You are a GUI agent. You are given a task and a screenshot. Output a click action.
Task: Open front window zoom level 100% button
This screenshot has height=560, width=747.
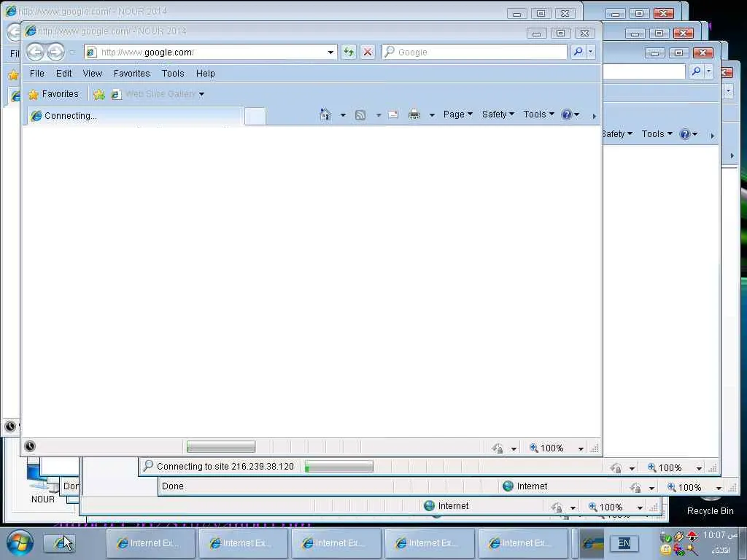pos(546,448)
